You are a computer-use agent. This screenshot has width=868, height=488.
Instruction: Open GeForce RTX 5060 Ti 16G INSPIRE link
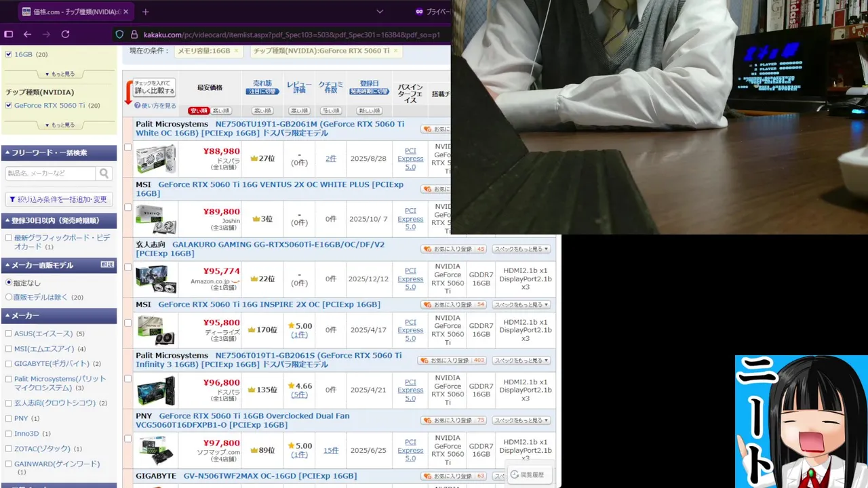[x=269, y=304]
